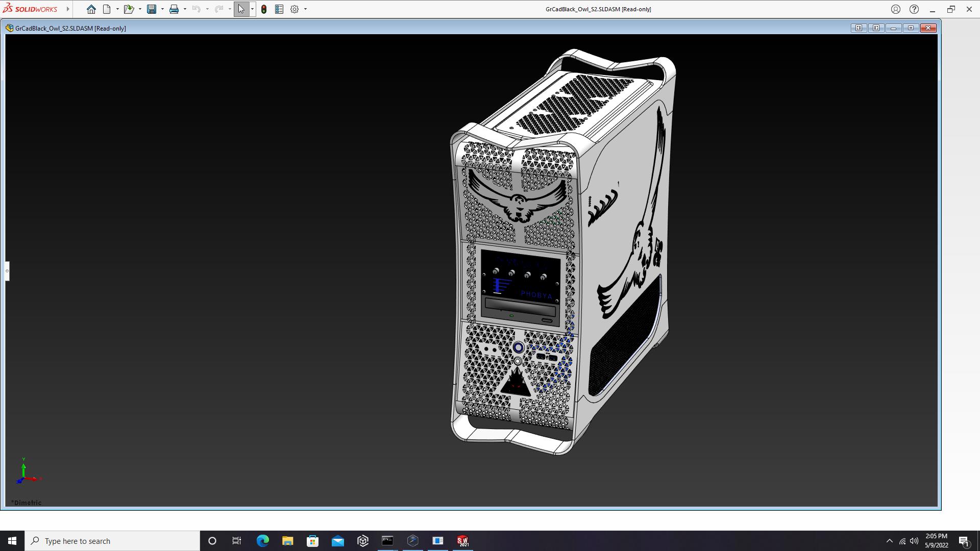The image size is (980, 551).
Task: Expand the Open recent files dropdown arrow
Action: click(x=140, y=9)
